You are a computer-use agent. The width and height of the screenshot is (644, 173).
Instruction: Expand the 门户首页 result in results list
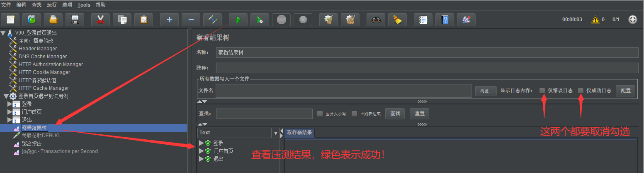[x=202, y=151]
